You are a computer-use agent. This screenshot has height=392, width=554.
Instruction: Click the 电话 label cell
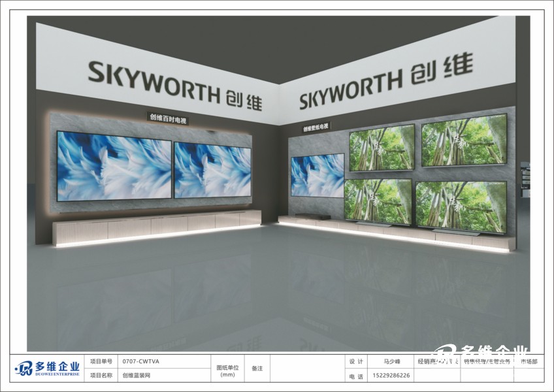coord(356,376)
